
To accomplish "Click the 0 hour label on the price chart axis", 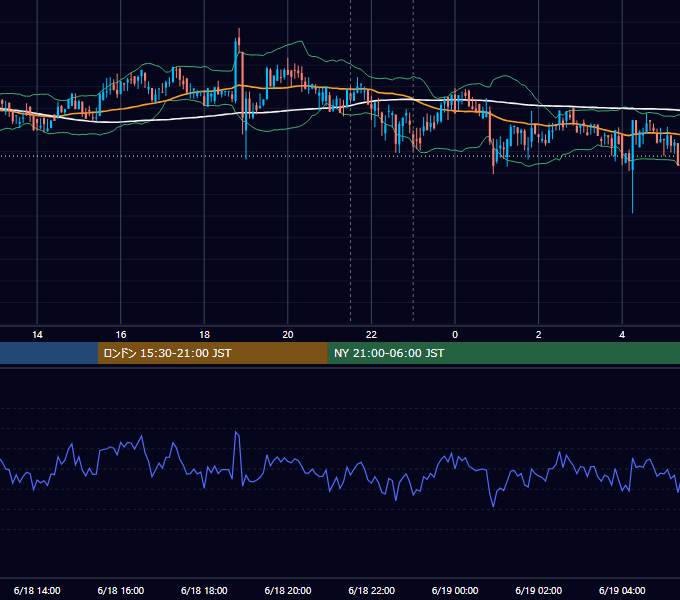I will tap(455, 334).
